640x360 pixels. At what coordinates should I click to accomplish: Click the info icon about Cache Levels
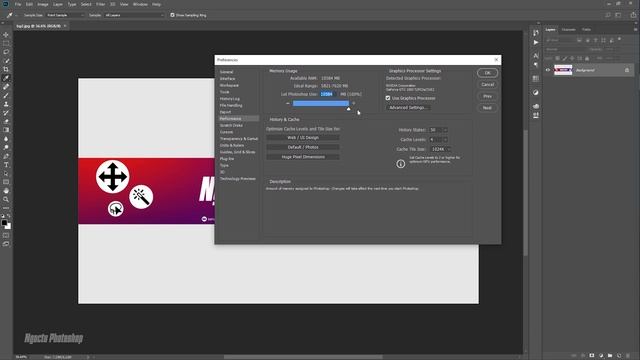[400, 164]
